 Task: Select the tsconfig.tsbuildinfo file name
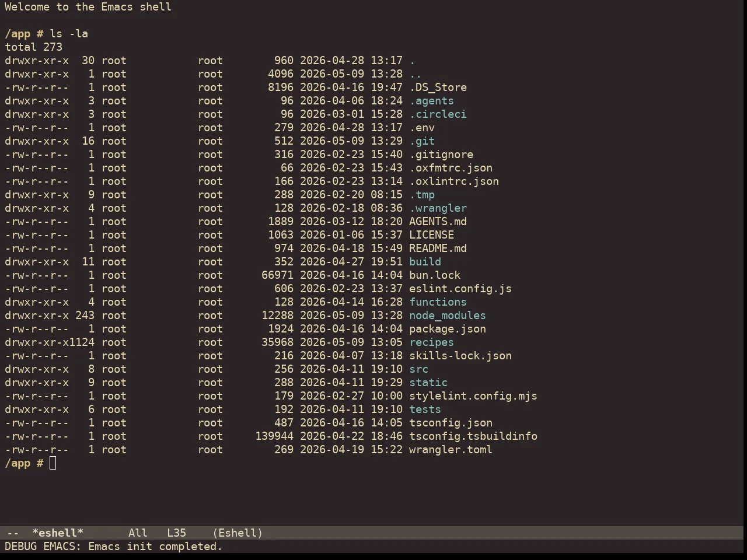(x=473, y=436)
